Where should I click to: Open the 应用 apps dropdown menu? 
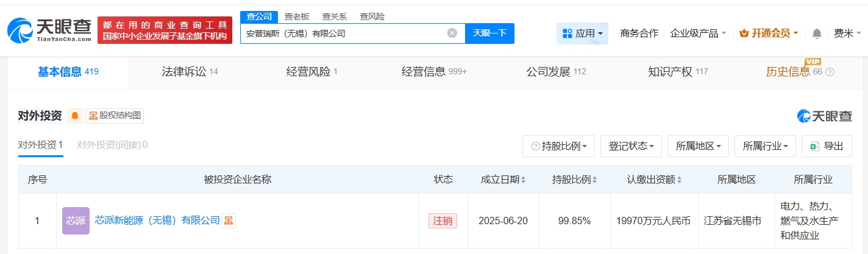click(x=582, y=34)
